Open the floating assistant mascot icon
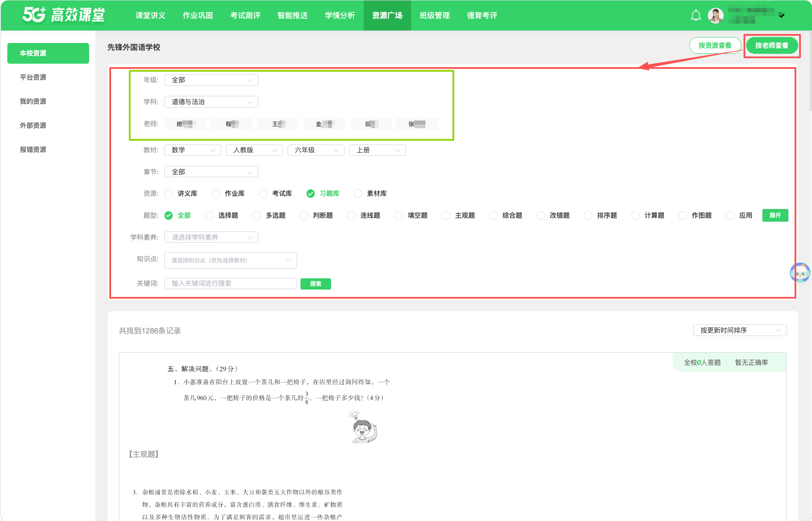812x521 pixels. tap(800, 273)
